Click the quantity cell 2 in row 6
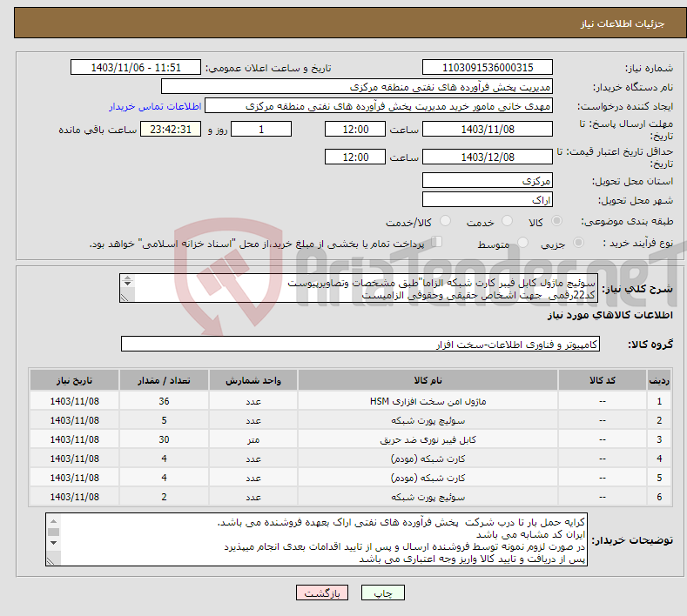This screenshot has height=616, width=687. [164, 497]
